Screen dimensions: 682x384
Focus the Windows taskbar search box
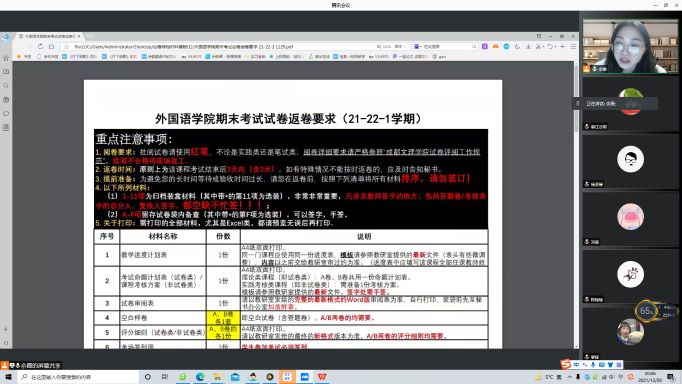tap(78, 377)
